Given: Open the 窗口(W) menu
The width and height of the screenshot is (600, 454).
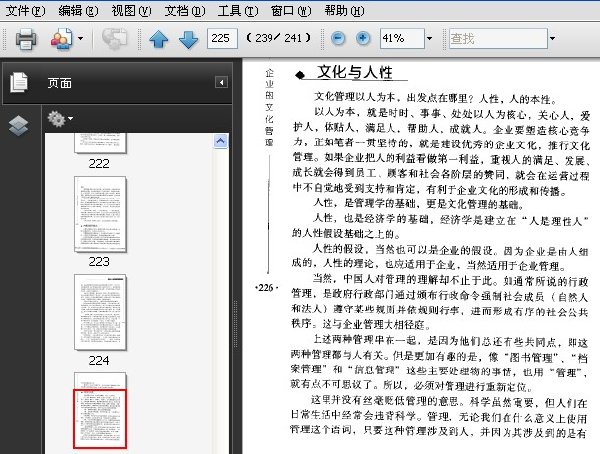Looking at the screenshot, I should pos(290,11).
